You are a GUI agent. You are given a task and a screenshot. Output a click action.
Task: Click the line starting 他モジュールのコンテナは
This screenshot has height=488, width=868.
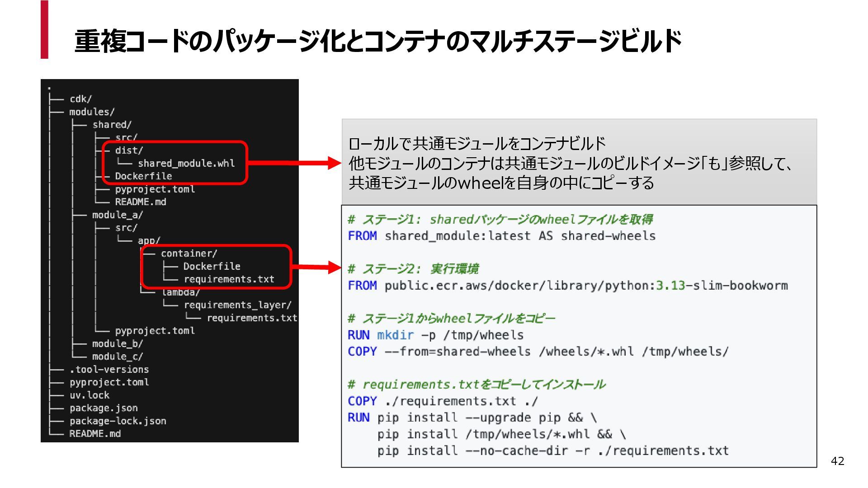tap(570, 164)
